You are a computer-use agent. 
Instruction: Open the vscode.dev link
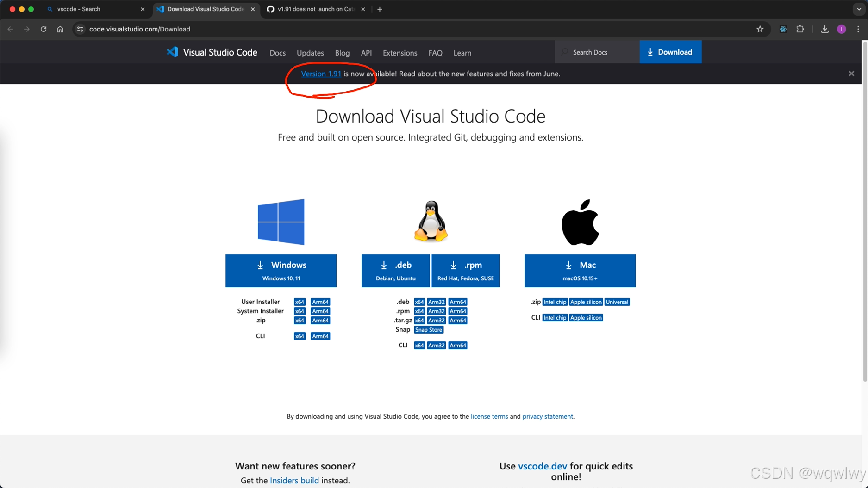(x=542, y=466)
